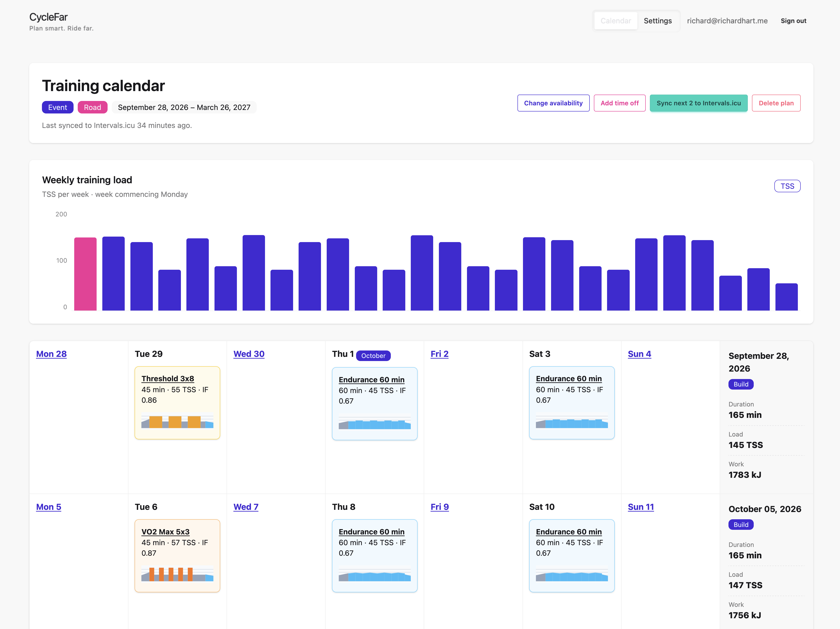Click the CycleFar logo title
840x629 pixels.
tap(49, 17)
